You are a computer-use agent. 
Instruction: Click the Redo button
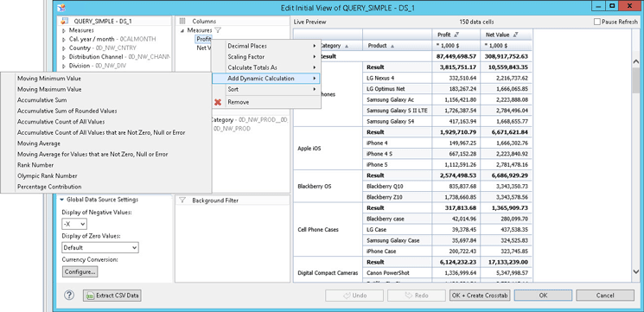[416, 296]
